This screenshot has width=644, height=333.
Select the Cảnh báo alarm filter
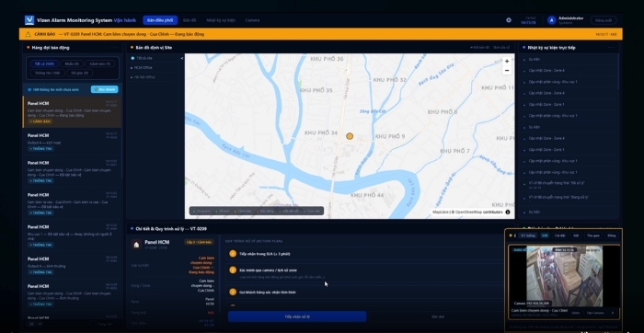pyautogui.click(x=99, y=64)
